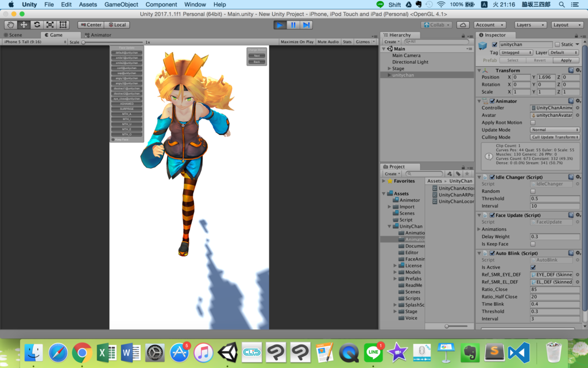The height and width of the screenshot is (368, 588).
Task: Switch to the Animator tab
Action: [98, 35]
